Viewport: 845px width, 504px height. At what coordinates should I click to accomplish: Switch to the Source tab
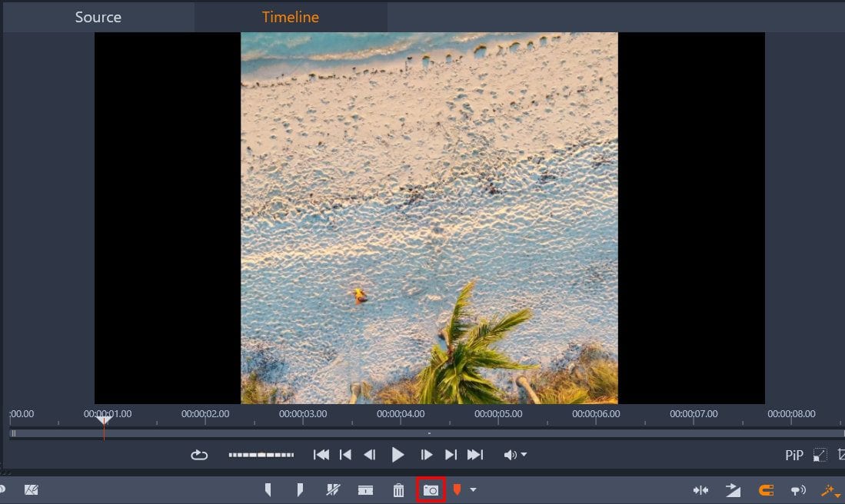pos(98,16)
